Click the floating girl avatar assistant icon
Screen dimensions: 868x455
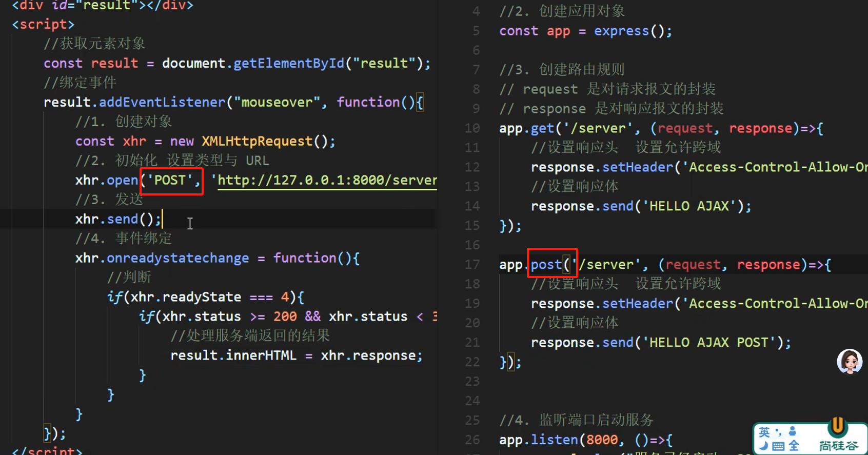[850, 362]
